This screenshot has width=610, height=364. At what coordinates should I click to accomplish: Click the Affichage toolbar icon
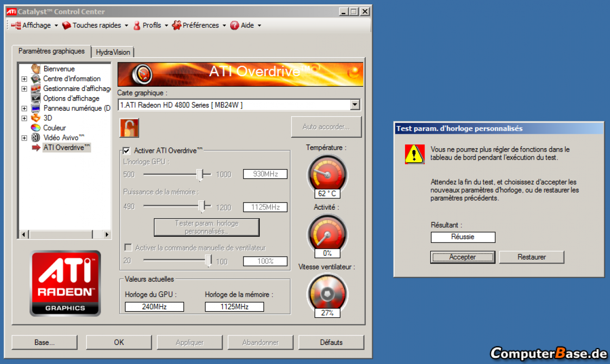tap(16, 25)
